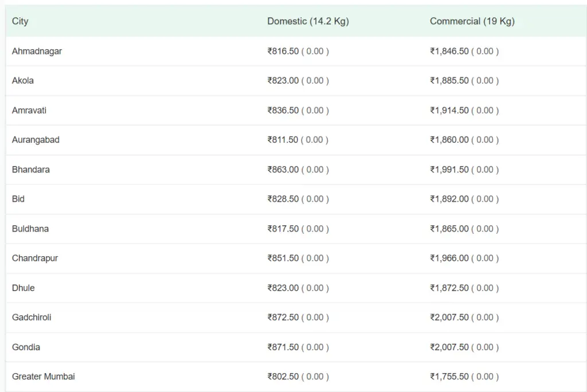Click Dhule domestic price ₹823.00
Screen dimensions: 587x392
(x=283, y=288)
